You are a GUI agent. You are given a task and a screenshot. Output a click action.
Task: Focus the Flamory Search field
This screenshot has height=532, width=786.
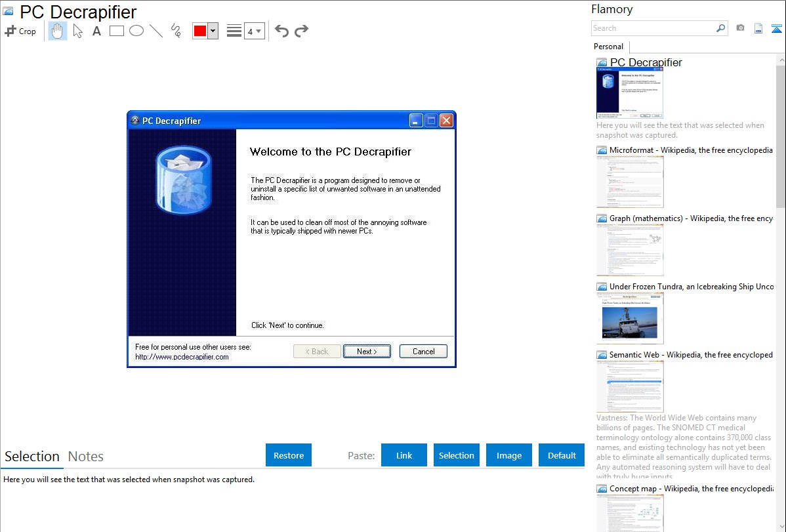pyautogui.click(x=653, y=28)
